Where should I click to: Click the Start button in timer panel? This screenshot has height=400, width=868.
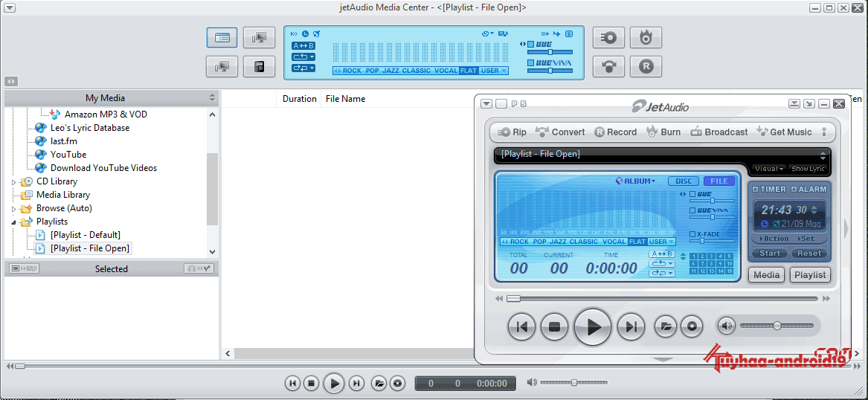click(770, 254)
